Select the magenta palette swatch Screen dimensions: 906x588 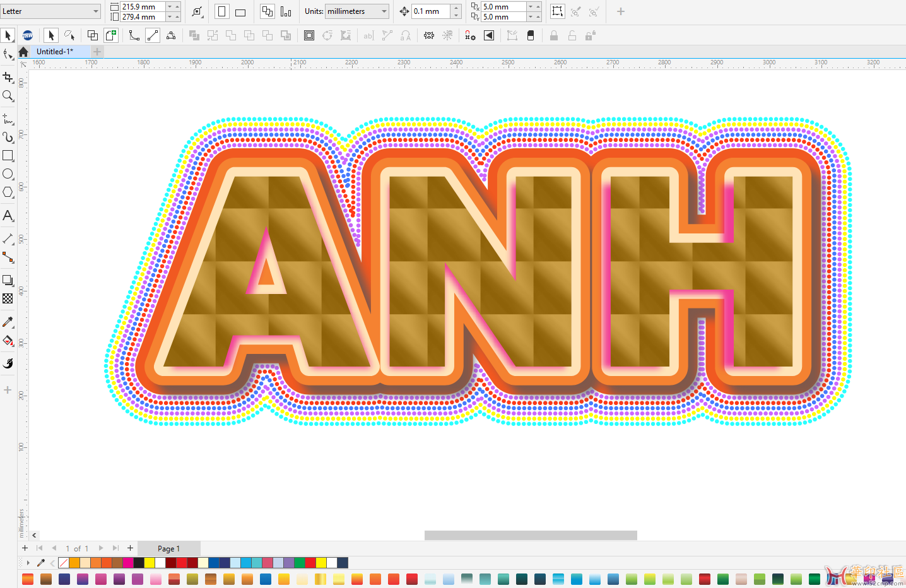(x=128, y=563)
